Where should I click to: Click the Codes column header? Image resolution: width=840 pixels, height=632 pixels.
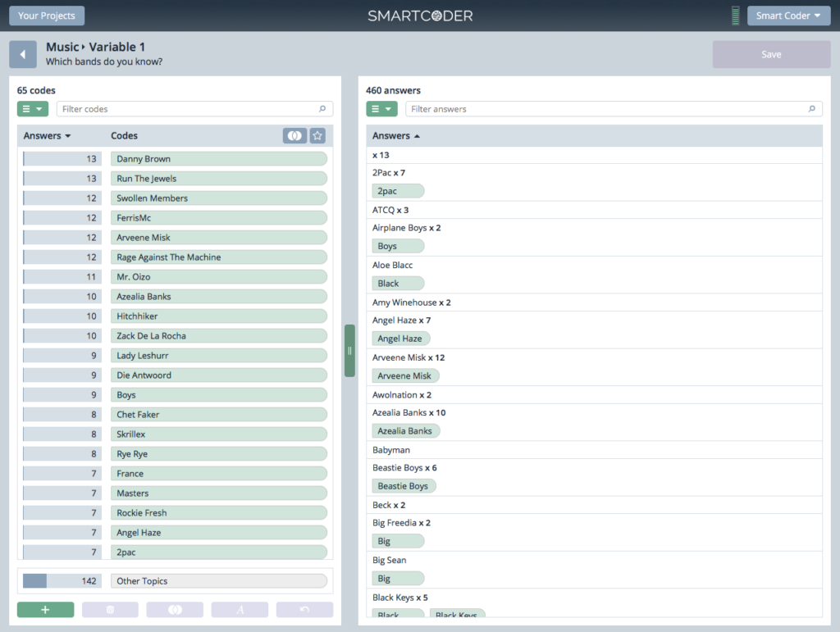(x=125, y=135)
